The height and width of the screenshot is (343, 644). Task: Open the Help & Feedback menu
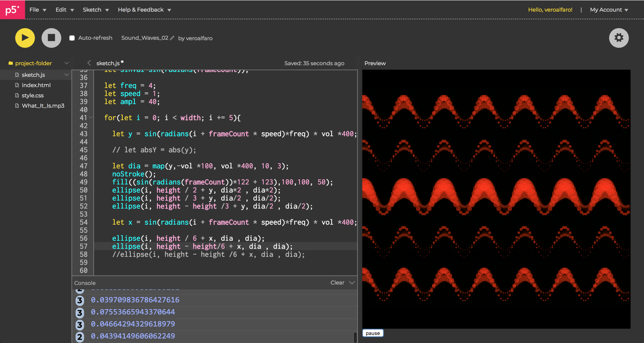click(x=145, y=10)
